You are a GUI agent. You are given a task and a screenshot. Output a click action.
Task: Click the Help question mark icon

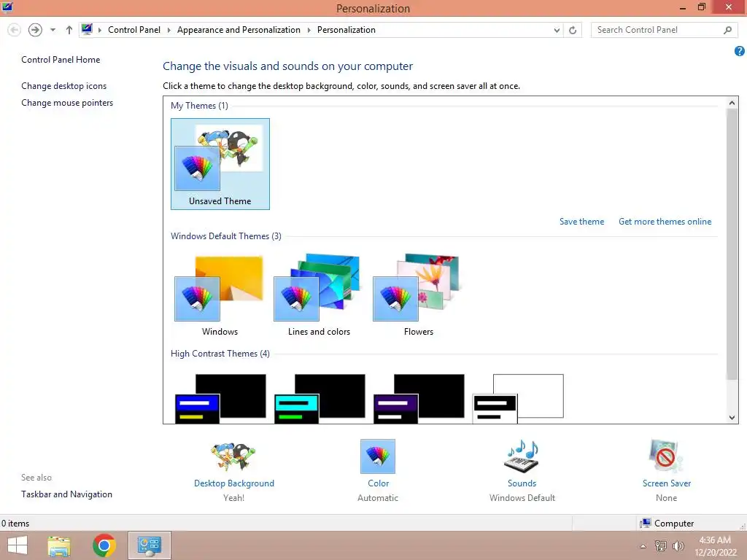point(739,51)
